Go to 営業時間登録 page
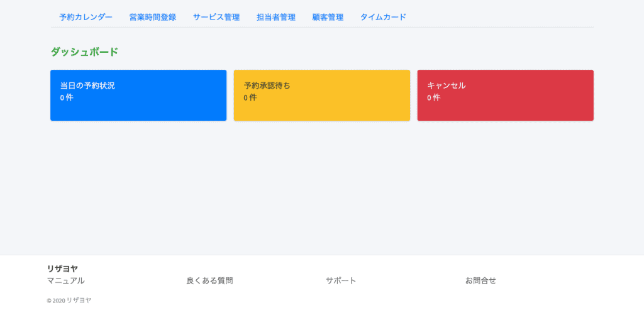The height and width of the screenshot is (310, 644). [x=153, y=17]
